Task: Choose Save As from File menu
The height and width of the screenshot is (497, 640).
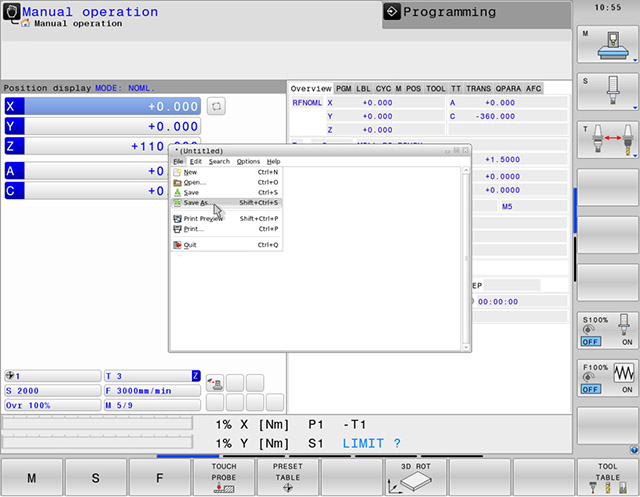Action: tap(226, 203)
